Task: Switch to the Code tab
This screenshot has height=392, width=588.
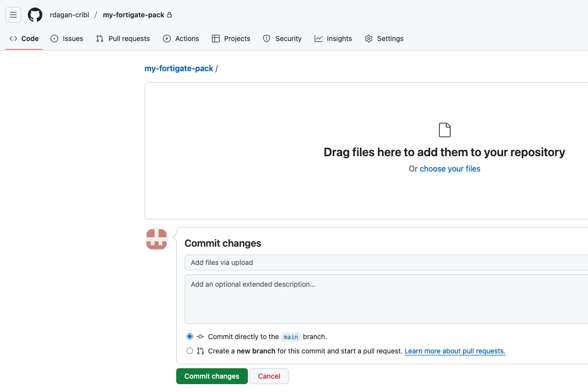Action: point(24,39)
